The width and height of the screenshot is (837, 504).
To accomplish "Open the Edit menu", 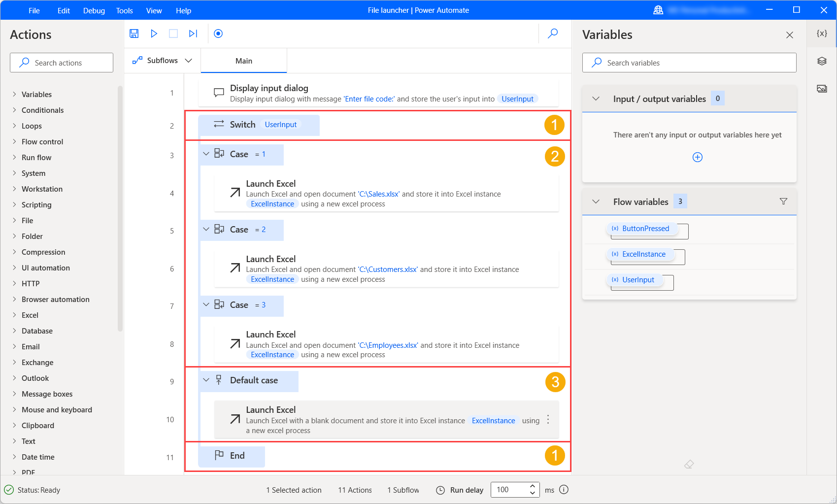I will pos(64,10).
